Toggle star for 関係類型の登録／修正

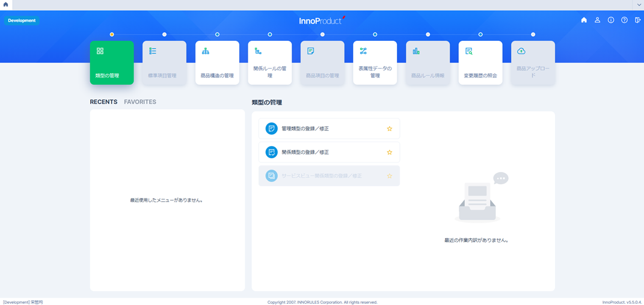pos(390,152)
